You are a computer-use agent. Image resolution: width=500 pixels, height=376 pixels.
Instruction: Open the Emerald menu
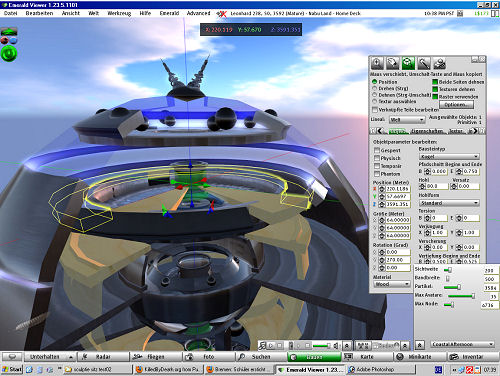point(169,13)
